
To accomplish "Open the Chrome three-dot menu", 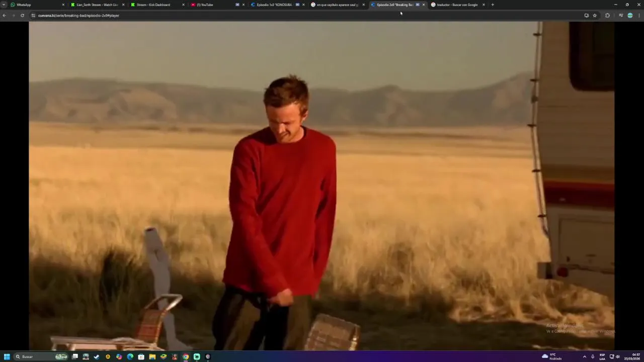I will [639, 16].
